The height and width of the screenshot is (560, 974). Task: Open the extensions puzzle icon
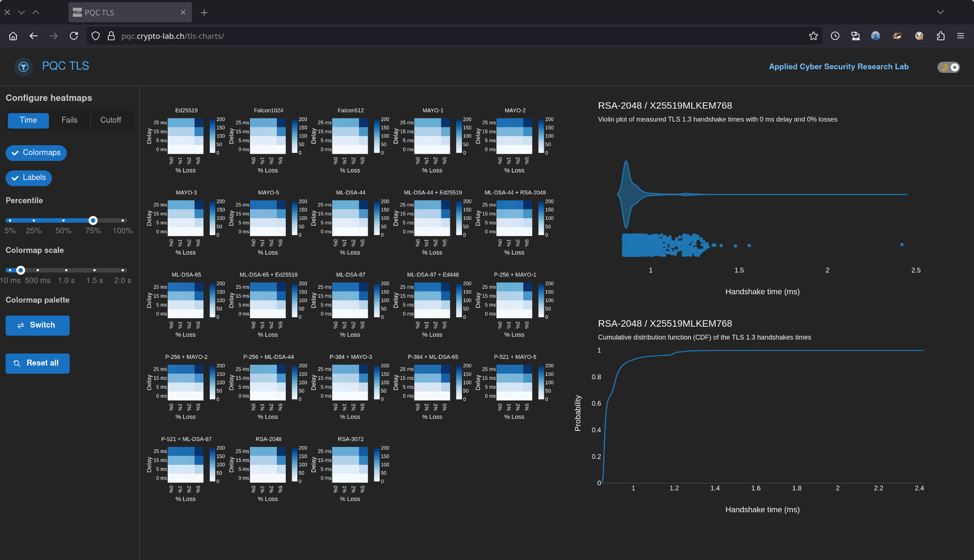pos(940,36)
